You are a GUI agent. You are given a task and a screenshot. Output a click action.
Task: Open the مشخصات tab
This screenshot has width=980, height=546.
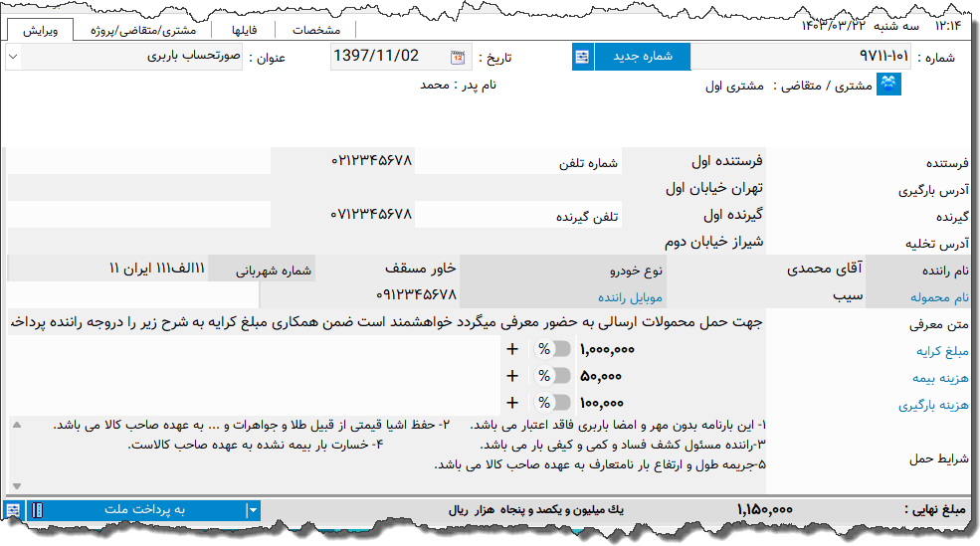point(316,31)
